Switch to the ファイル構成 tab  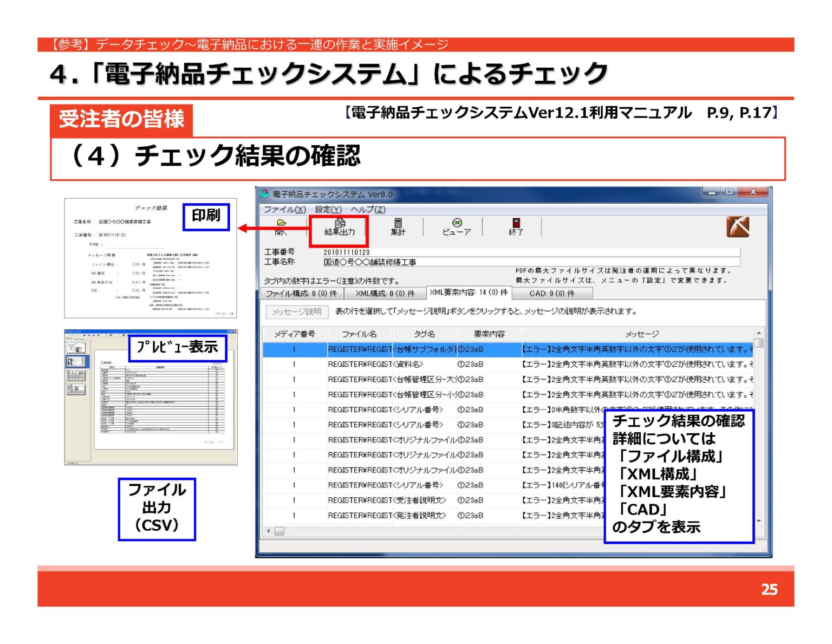click(301, 294)
